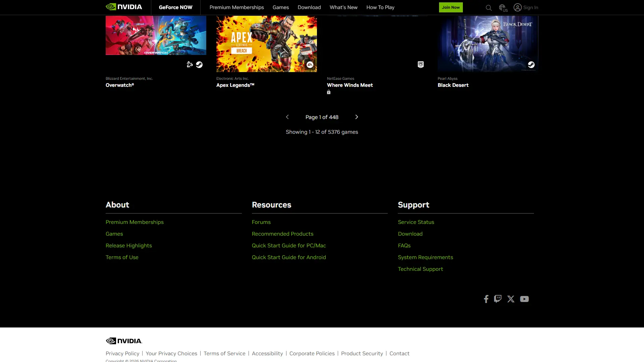Click the search magnifier icon

click(x=488, y=8)
